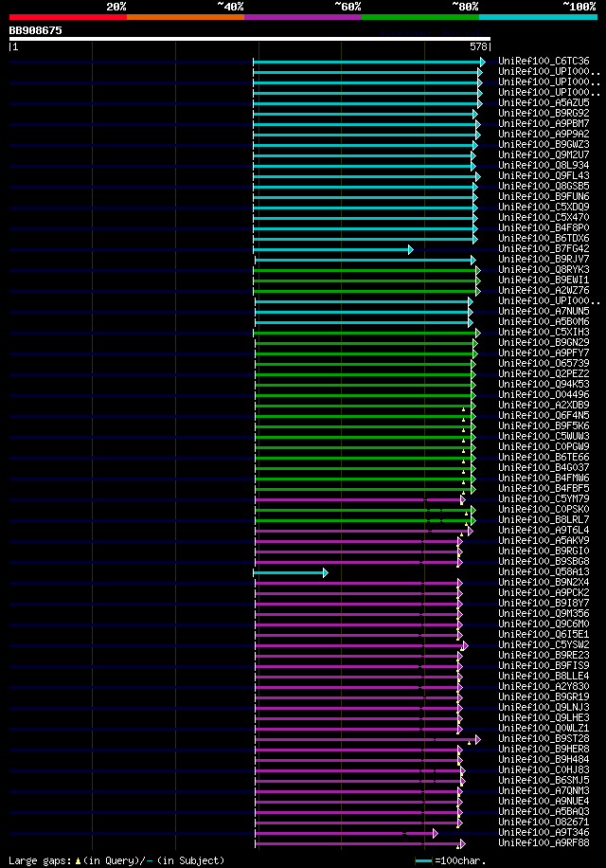The width and height of the screenshot is (606, 868).
Task: Select the UniRef100_B9EWI1 label
Action: [544, 280]
